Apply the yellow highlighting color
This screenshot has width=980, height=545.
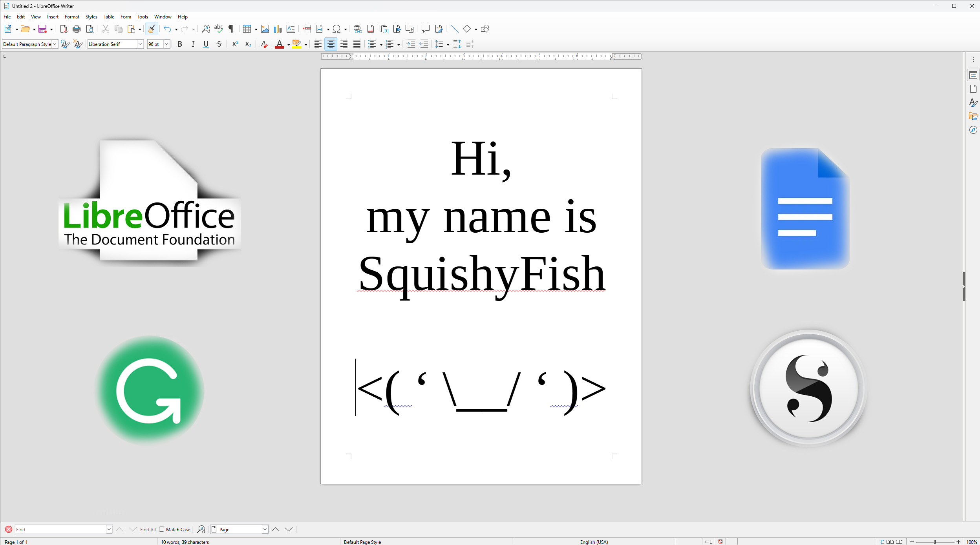tap(297, 44)
